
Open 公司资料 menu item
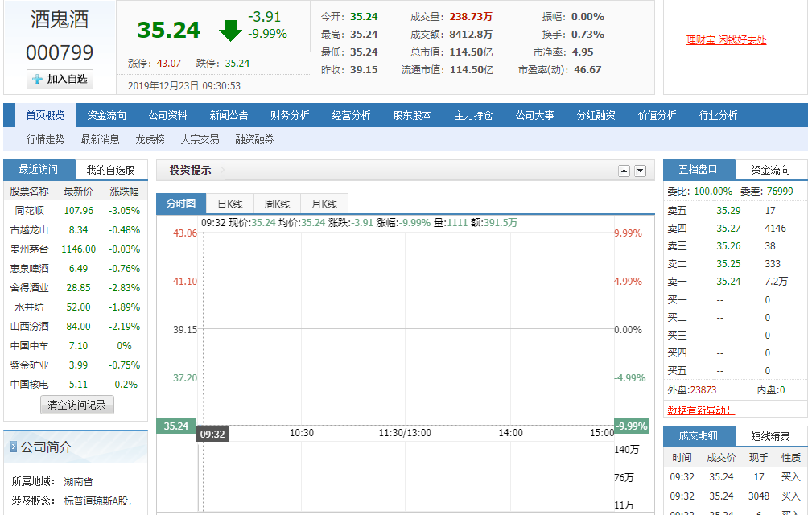click(167, 115)
